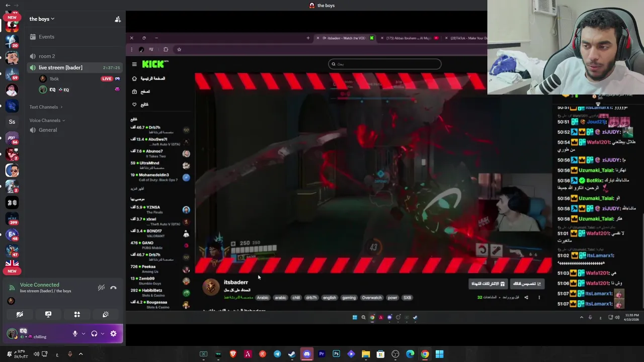The width and height of the screenshot is (644, 362).
Task: Open server icon with 399 badge
Action: (x=12, y=218)
